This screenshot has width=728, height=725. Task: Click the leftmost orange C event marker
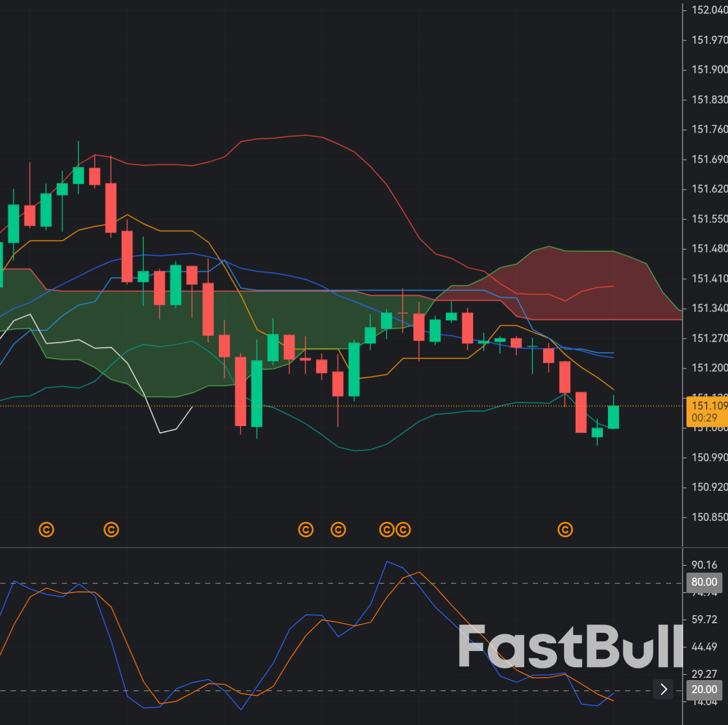(x=47, y=530)
